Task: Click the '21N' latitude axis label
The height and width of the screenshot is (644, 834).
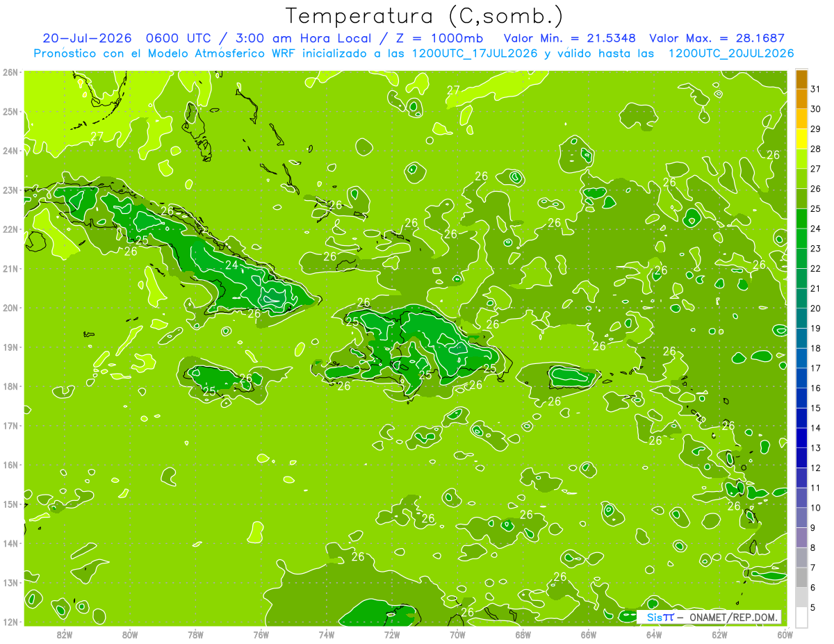Action: (11, 269)
